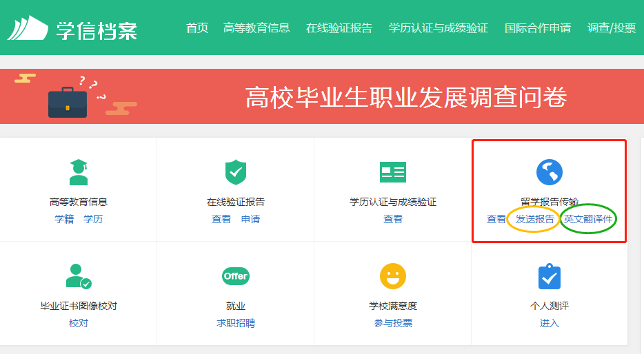This screenshot has width=644, height=354.
Task: Click the blue globe icon for 留学报告传输
Action: 550,172
